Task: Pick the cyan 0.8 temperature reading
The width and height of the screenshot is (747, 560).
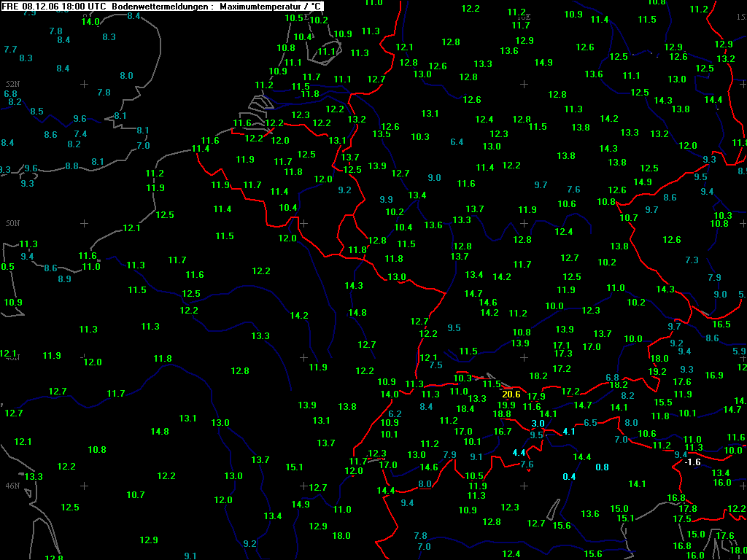Action: [x=602, y=467]
